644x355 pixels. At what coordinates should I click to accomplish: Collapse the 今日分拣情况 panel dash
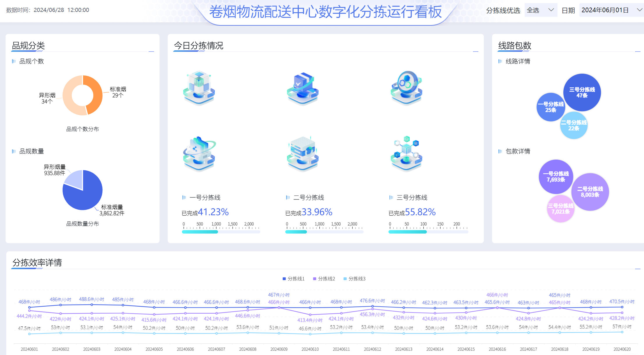475,52
